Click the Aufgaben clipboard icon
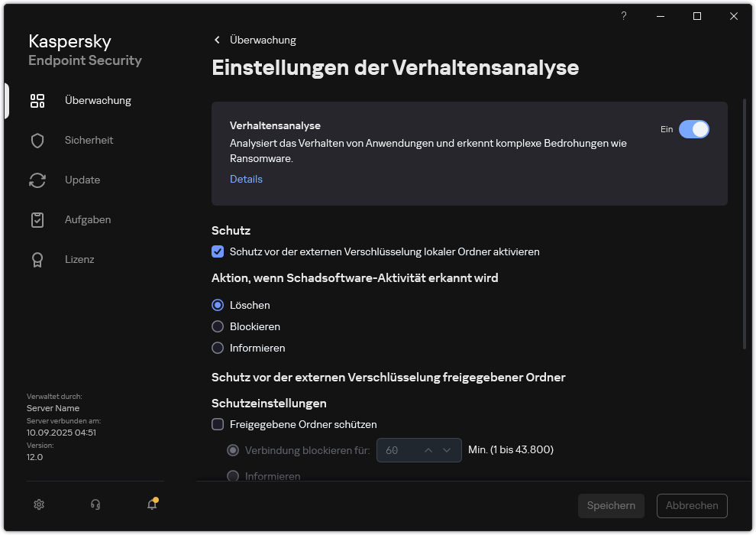The height and width of the screenshot is (535, 756). [37, 219]
